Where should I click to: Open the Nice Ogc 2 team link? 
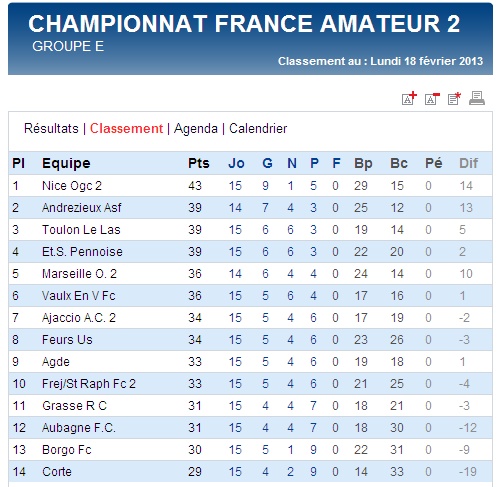(x=72, y=186)
